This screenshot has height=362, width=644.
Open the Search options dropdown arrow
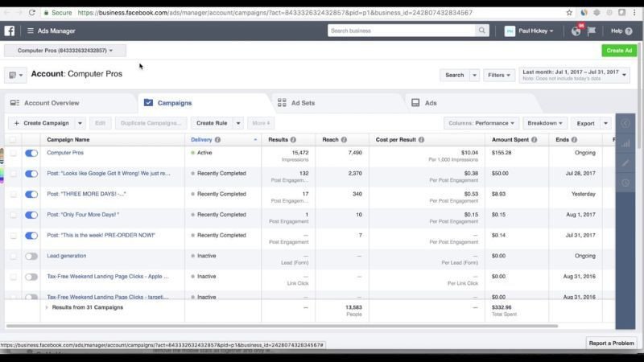pos(474,75)
